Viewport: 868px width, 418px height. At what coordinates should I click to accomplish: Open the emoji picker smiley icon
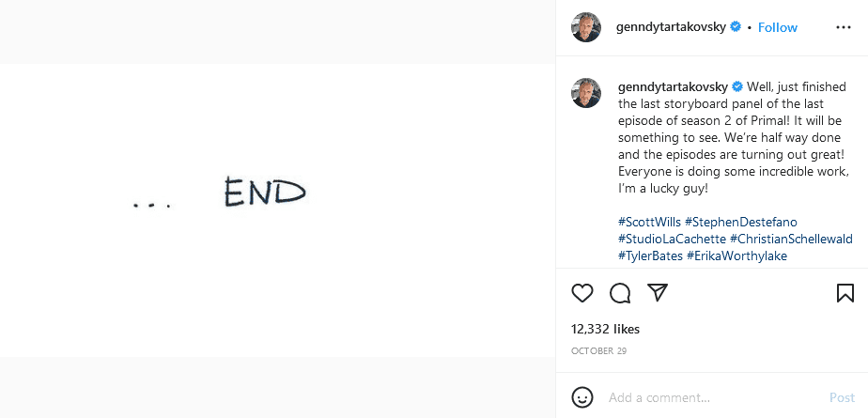point(582,397)
